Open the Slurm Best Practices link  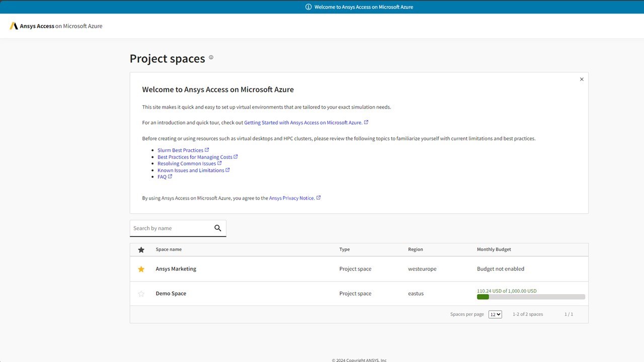pos(180,150)
